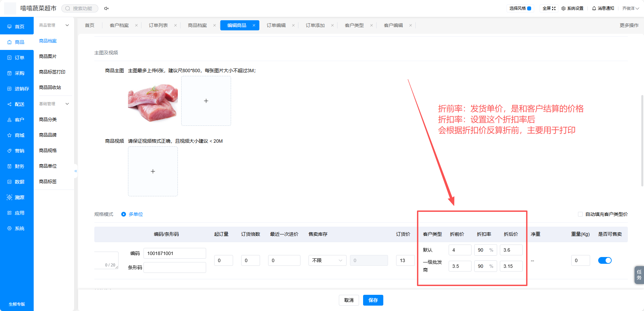Toggle the 选择风格 style switch
This screenshot has height=311, width=644.
click(529, 8)
